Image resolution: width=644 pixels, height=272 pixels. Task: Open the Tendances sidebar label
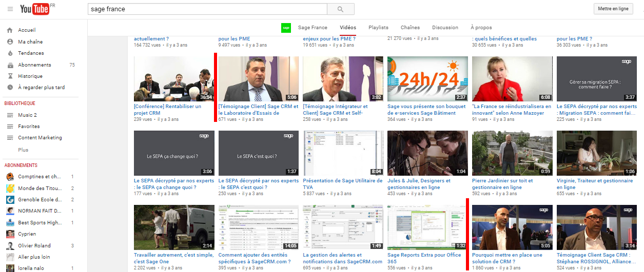[x=31, y=53]
